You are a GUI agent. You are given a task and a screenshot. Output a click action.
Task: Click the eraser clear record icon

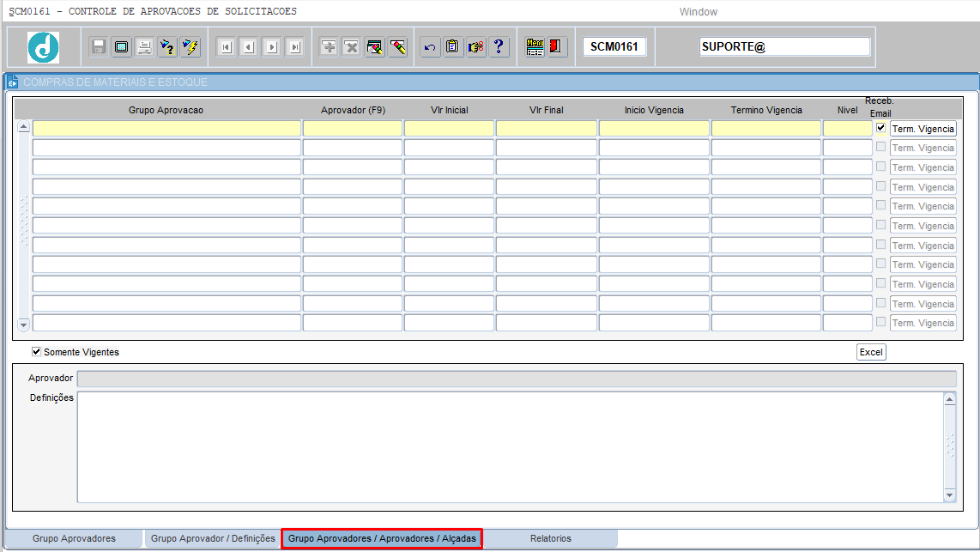pos(398,47)
